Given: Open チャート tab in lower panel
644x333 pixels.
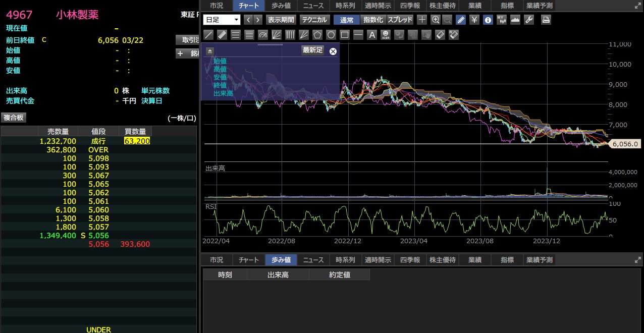Looking at the screenshot, I should [249, 260].
